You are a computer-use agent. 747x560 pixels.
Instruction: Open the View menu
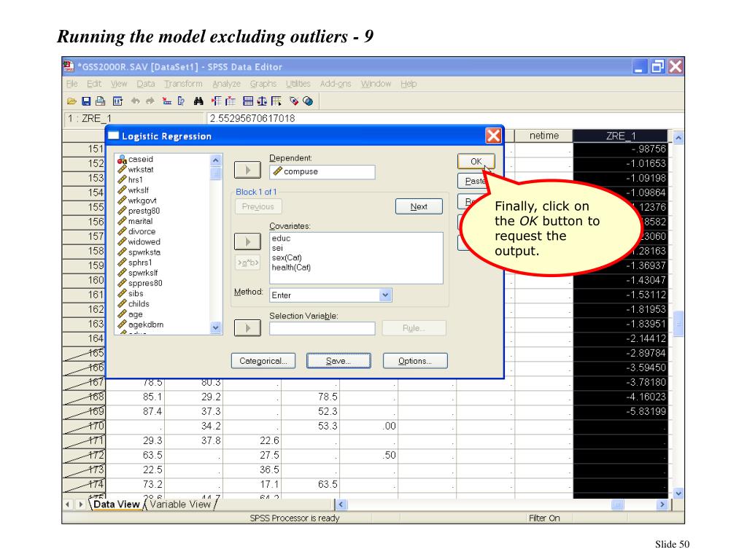tap(119, 84)
